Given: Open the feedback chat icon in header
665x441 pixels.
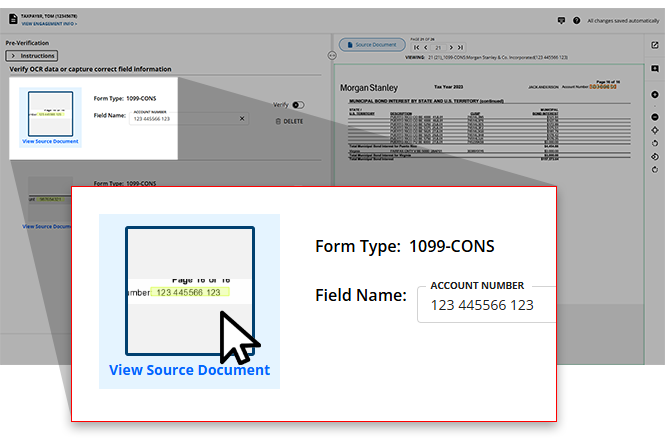Looking at the screenshot, I should pyautogui.click(x=561, y=20).
